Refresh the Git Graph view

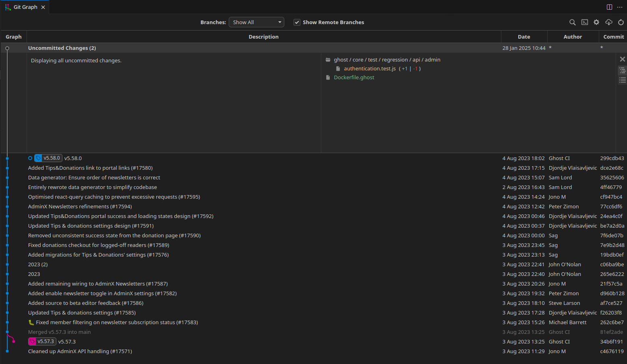click(621, 23)
